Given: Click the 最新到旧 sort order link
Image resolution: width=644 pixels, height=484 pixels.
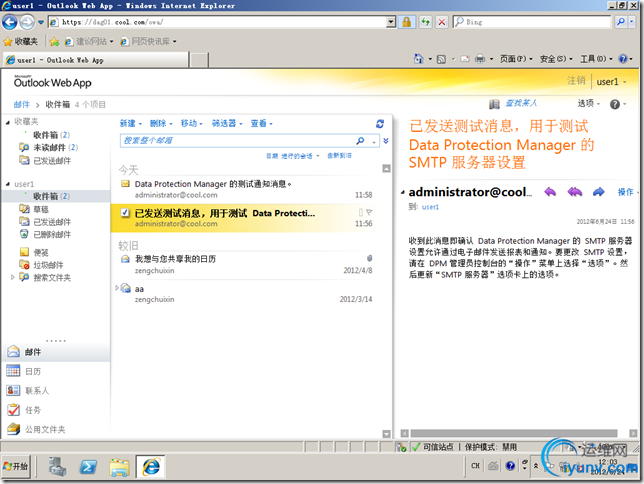Looking at the screenshot, I should tap(339, 156).
